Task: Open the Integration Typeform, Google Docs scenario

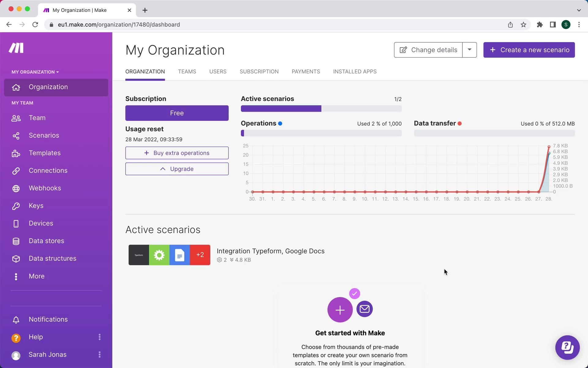Action: click(270, 251)
